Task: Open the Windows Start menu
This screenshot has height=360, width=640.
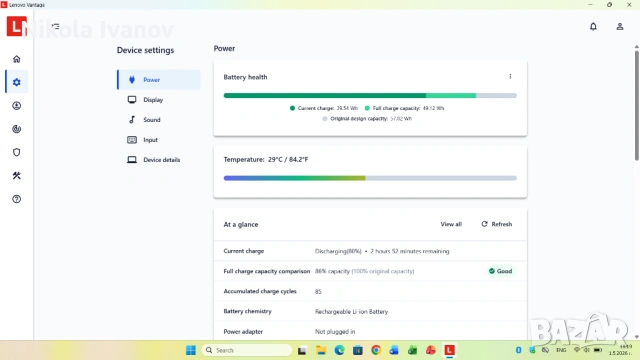Action: coord(191,350)
